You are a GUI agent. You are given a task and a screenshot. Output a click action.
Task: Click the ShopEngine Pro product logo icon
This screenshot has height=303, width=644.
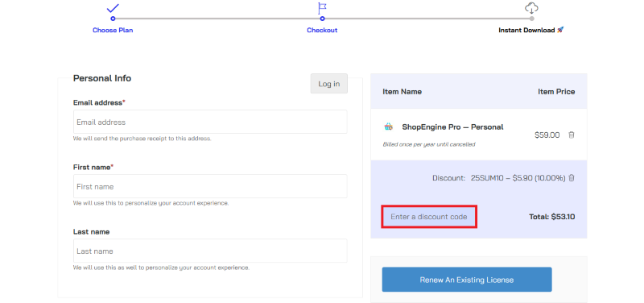point(389,127)
